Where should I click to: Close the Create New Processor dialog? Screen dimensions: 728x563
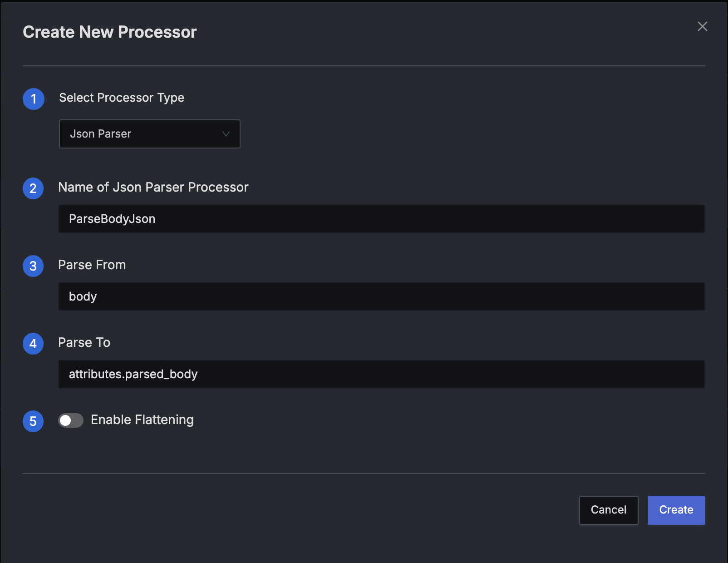(x=702, y=27)
